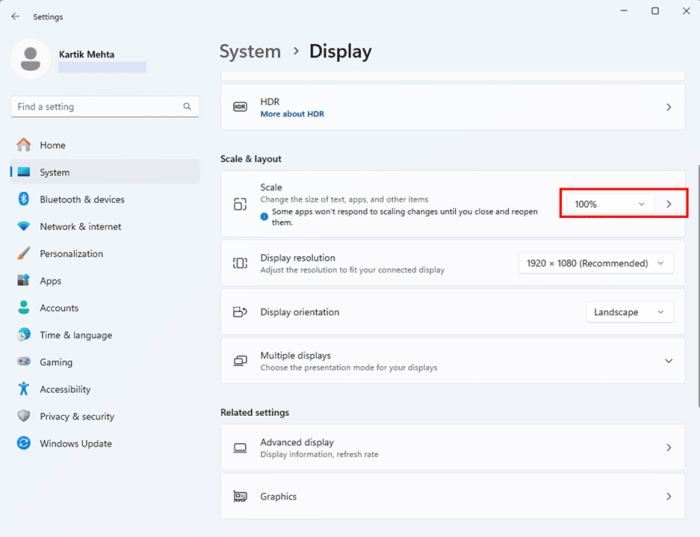700x537 pixels.
Task: Click the Accessibility figure icon
Action: [x=24, y=389]
